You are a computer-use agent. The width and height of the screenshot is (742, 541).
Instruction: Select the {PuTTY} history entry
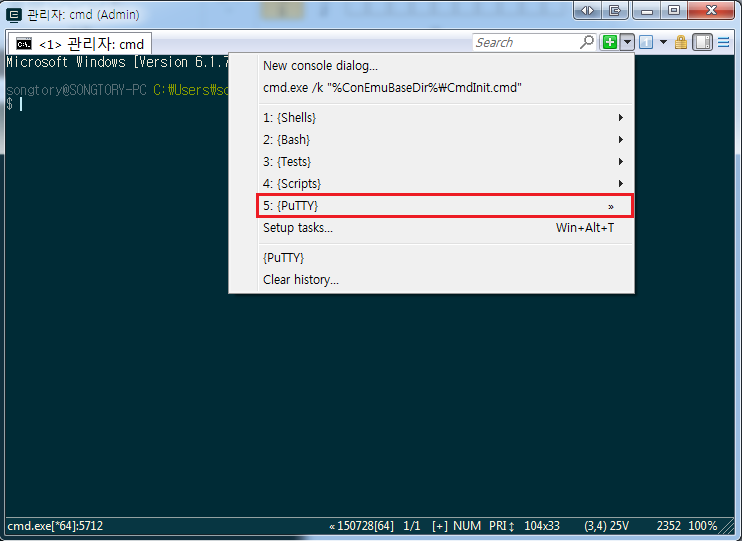[x=445, y=258]
